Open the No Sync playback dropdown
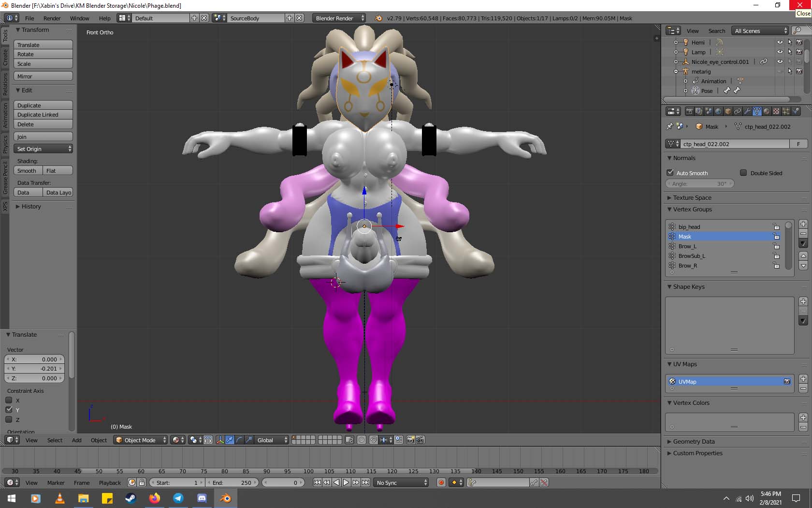The height and width of the screenshot is (508, 812). tap(402, 482)
